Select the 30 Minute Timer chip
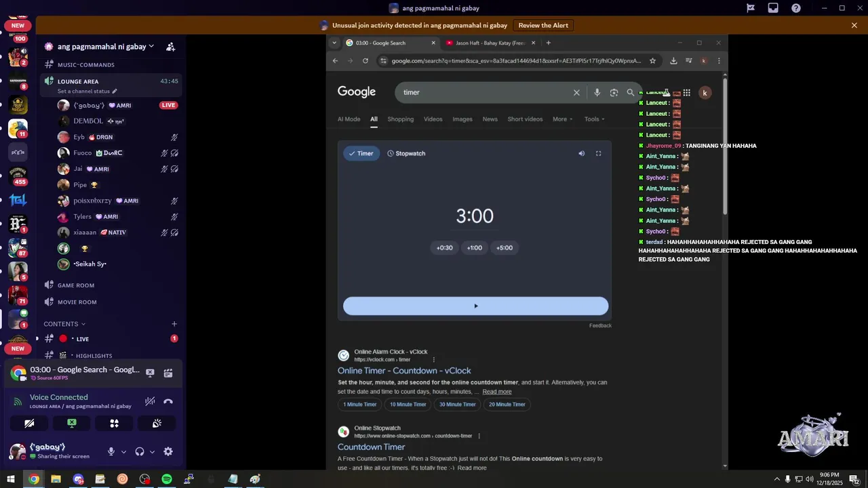This screenshot has height=488, width=868. (457, 405)
